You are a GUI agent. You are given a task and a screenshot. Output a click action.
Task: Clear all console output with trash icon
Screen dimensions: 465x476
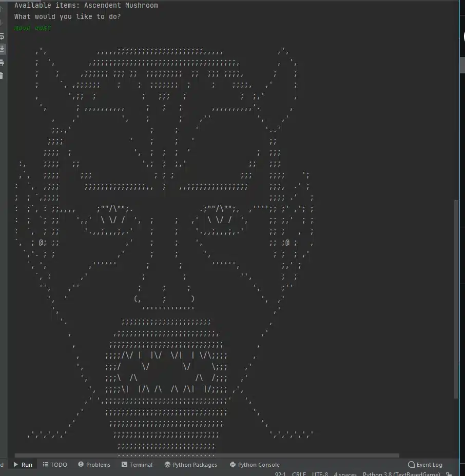point(2,76)
